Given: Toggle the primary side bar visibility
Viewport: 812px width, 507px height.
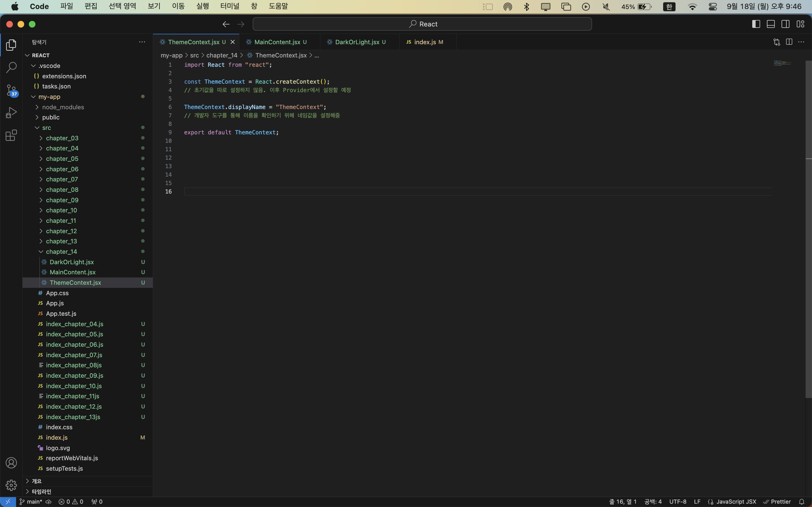Looking at the screenshot, I should tap(756, 24).
